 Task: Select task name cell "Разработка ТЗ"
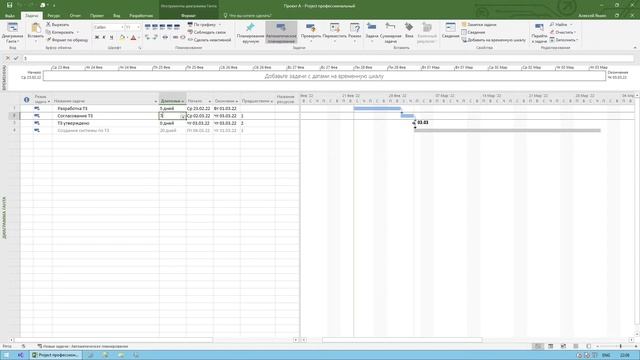point(105,109)
